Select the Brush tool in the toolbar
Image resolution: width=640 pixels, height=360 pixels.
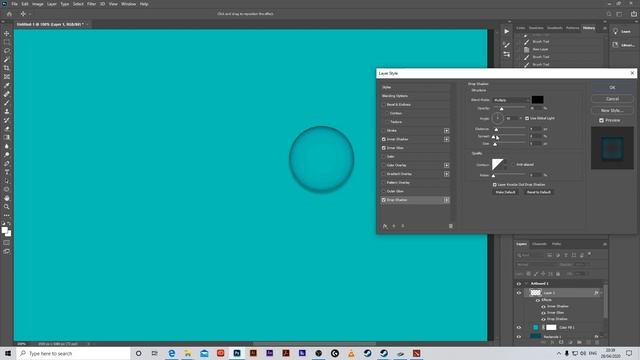(x=7, y=102)
